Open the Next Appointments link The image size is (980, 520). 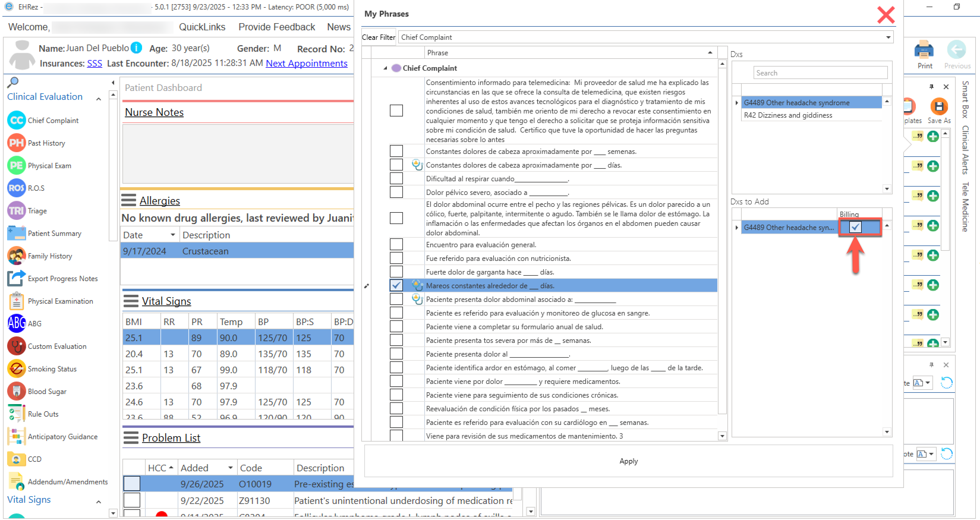[306, 63]
